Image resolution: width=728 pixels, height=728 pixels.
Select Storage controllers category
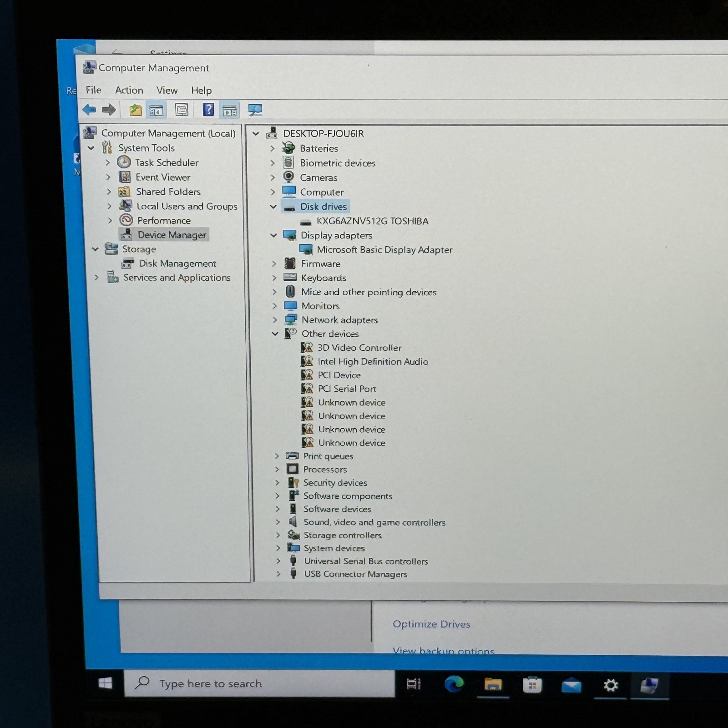tap(343, 535)
